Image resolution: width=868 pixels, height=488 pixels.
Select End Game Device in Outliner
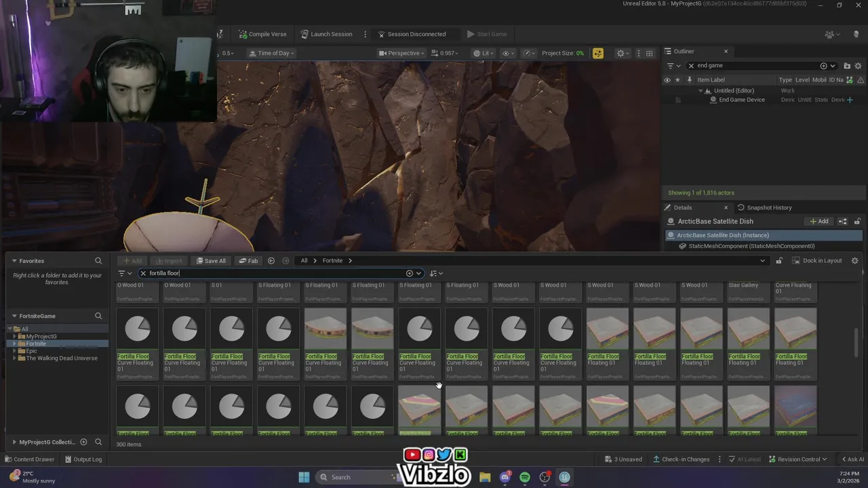(x=741, y=100)
